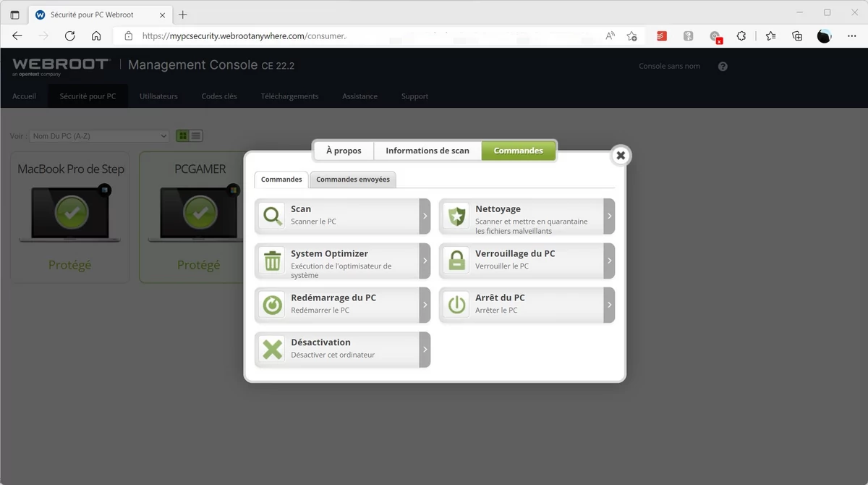The height and width of the screenshot is (485, 868).
Task: Click the browser profile avatar
Action: 824,35
